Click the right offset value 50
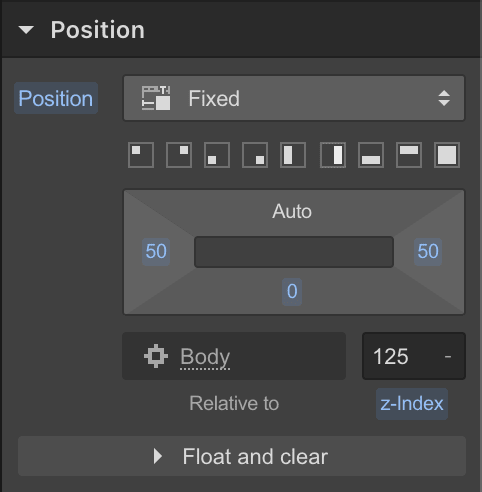This screenshot has height=492, width=482. 428,252
